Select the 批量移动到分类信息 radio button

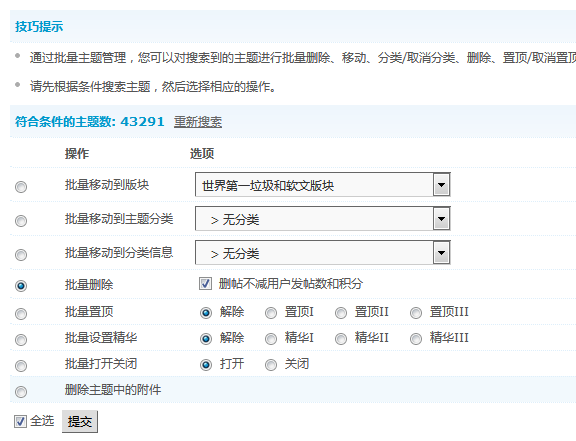coord(21,255)
